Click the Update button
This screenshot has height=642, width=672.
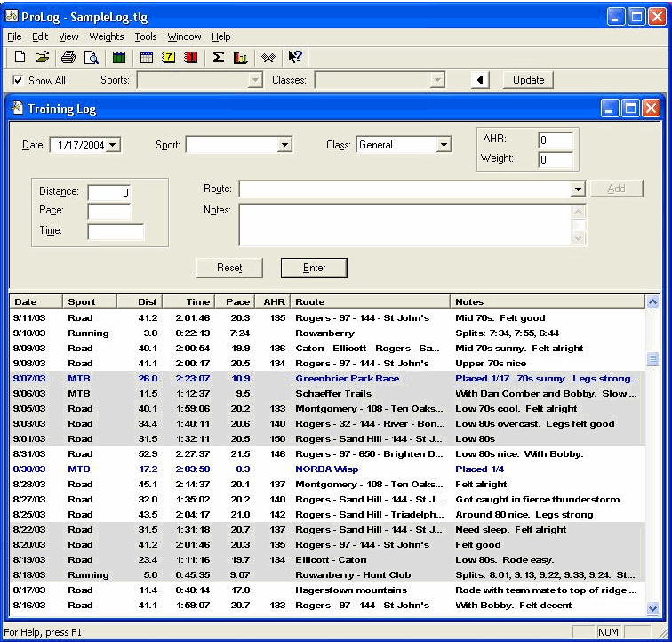pyautogui.click(x=528, y=80)
